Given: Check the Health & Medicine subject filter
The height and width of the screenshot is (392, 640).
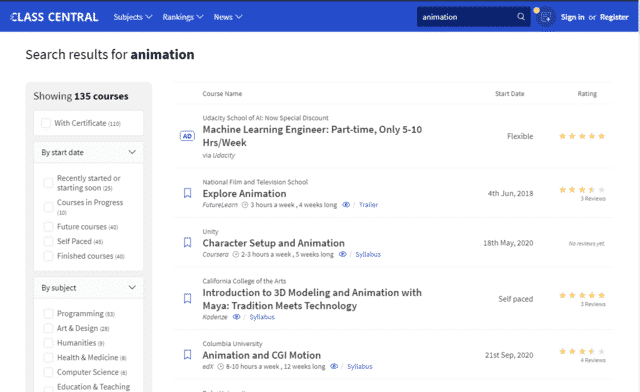Looking at the screenshot, I should [49, 358].
